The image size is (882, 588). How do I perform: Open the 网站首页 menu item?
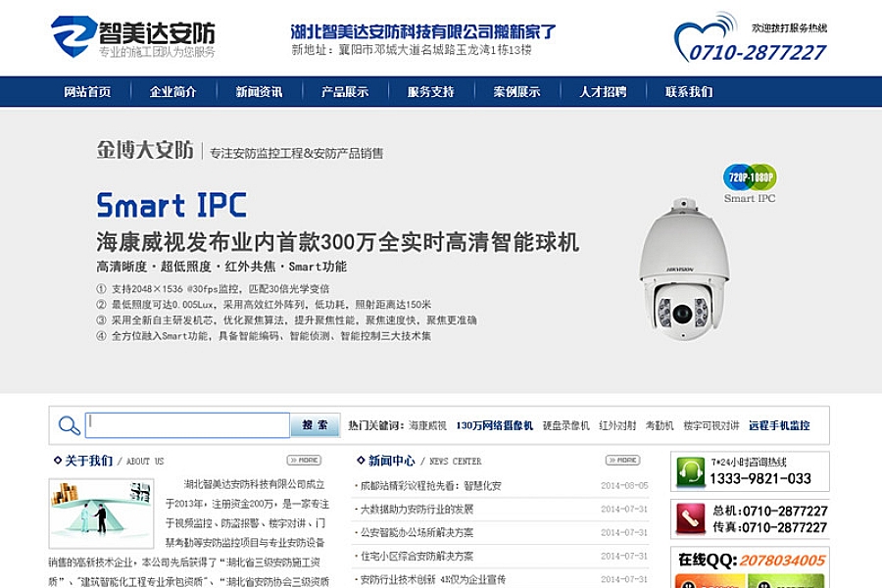[87, 92]
